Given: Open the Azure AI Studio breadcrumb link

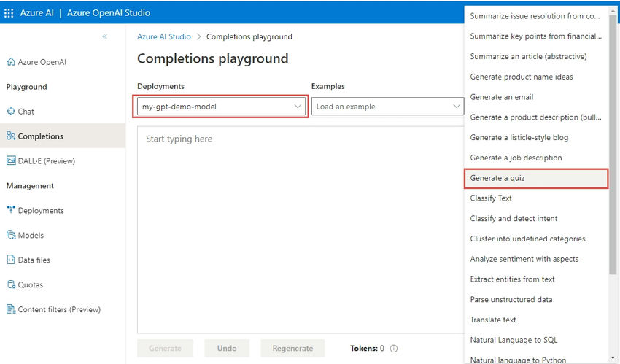Looking at the screenshot, I should click(163, 36).
